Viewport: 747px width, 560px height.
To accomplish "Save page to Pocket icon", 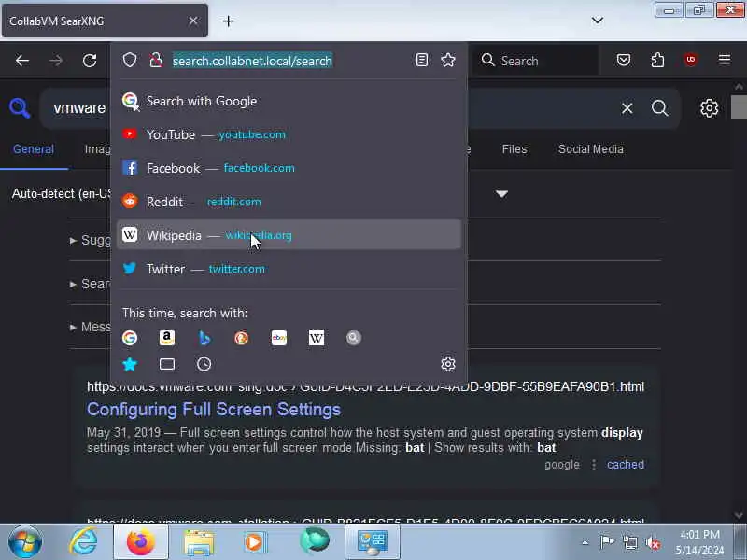I will tap(624, 60).
